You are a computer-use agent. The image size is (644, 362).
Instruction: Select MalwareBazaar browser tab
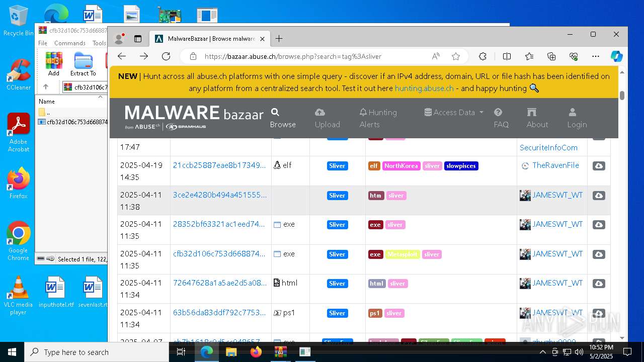click(210, 39)
